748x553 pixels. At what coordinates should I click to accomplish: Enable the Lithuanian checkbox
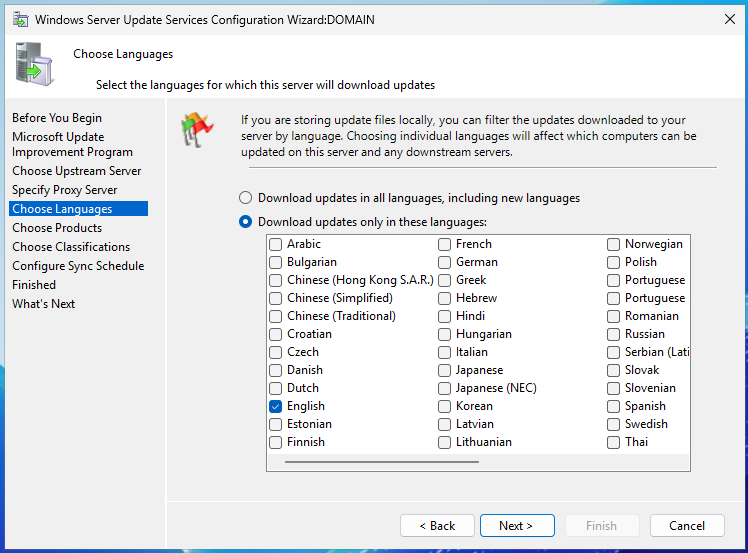pos(444,442)
